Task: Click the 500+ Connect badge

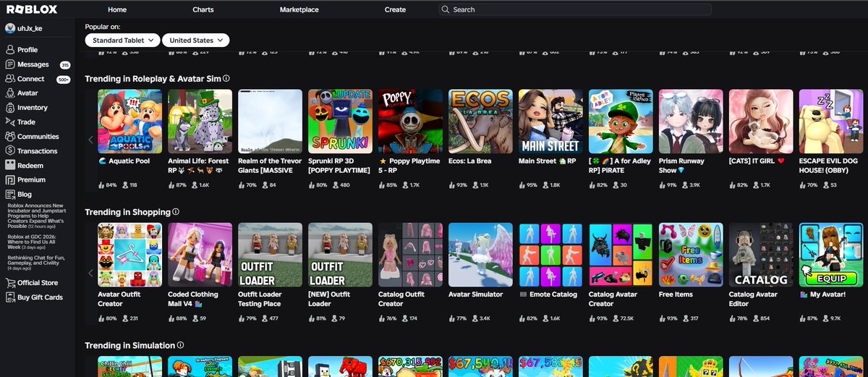Action: (64, 79)
